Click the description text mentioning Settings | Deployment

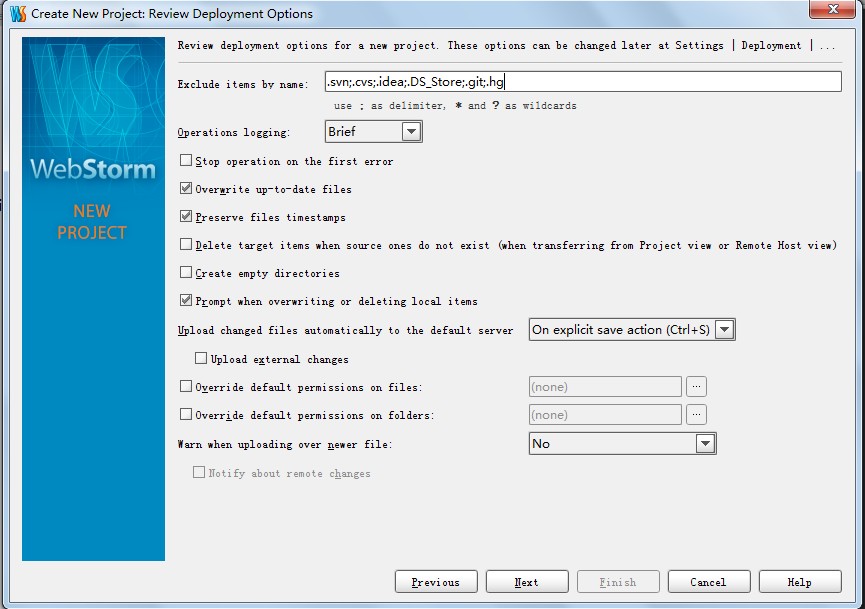click(x=506, y=45)
